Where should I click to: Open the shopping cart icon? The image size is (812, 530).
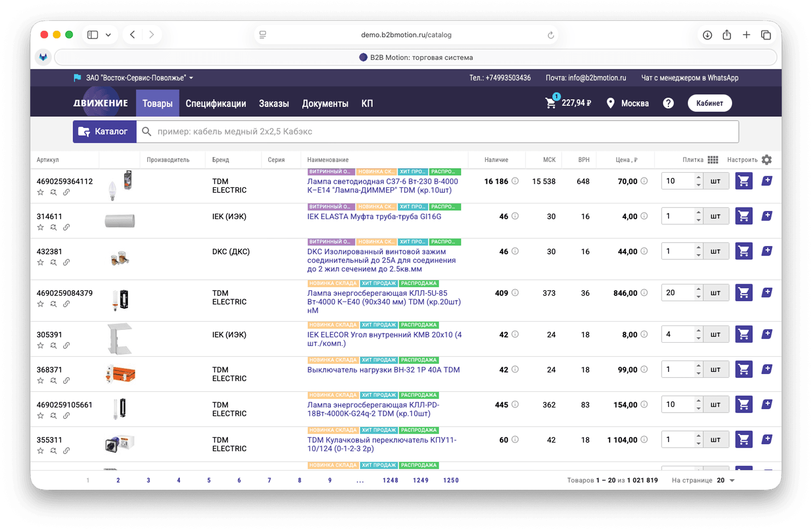click(x=551, y=103)
